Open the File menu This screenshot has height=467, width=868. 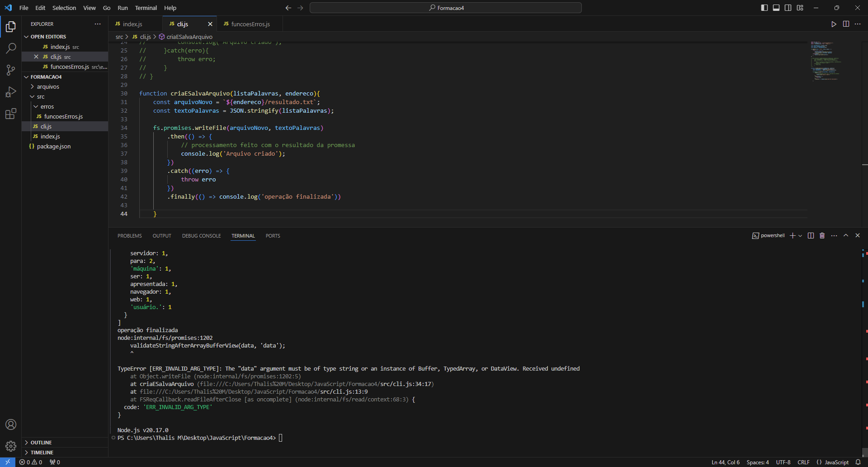point(24,8)
